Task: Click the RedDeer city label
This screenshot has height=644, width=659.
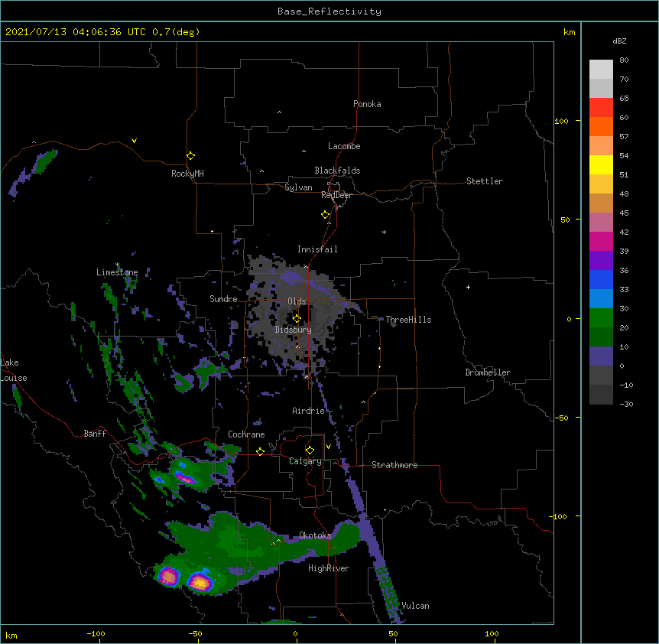Action: (336, 195)
